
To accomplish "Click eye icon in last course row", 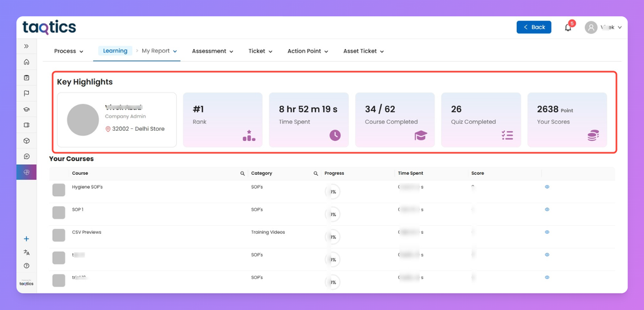I will [x=547, y=277].
